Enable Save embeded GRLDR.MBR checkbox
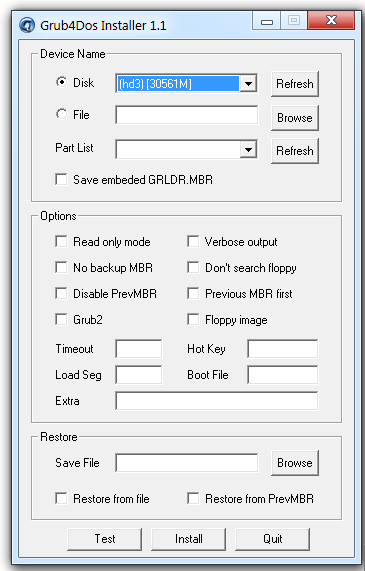This screenshot has height=571, width=365. (61, 180)
